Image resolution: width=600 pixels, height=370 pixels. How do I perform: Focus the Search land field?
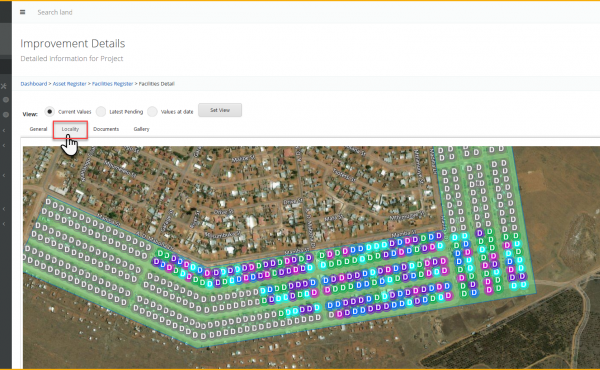pos(55,12)
